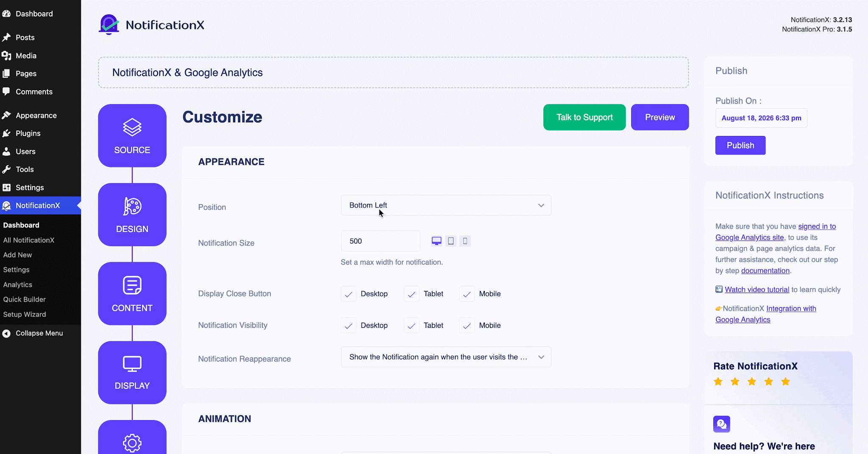This screenshot has height=454, width=868.
Task: Click the second rating star
Action: [x=735, y=382]
